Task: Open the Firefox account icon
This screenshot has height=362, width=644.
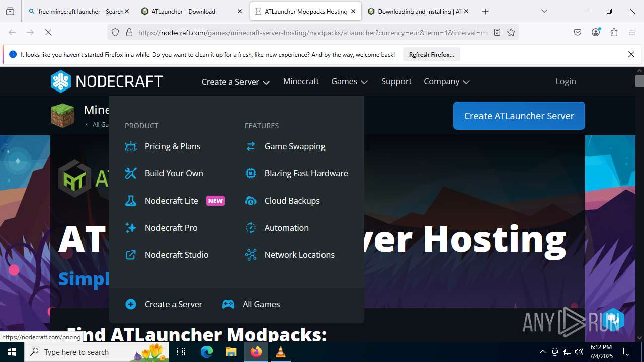Action: point(596,32)
